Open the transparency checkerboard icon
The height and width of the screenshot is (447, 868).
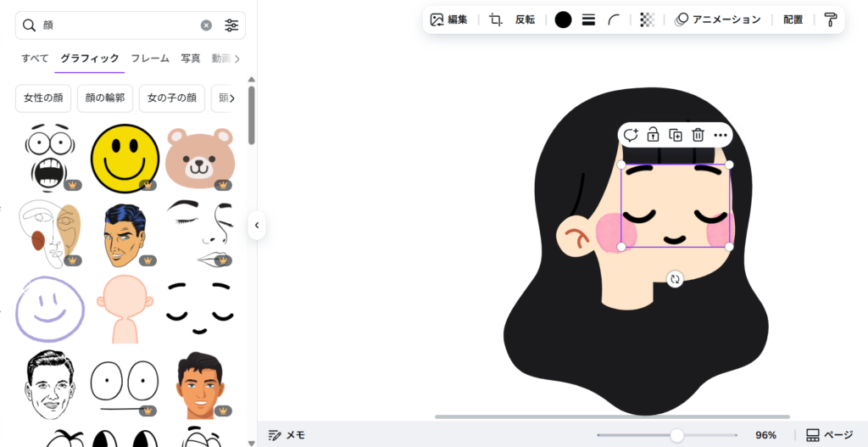pyautogui.click(x=647, y=20)
